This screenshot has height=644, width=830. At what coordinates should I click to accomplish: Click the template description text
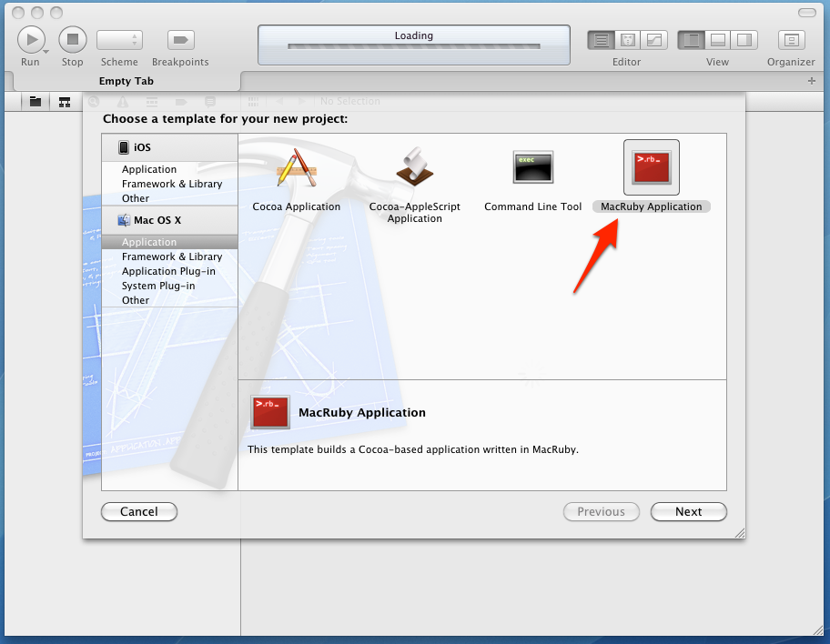(413, 449)
